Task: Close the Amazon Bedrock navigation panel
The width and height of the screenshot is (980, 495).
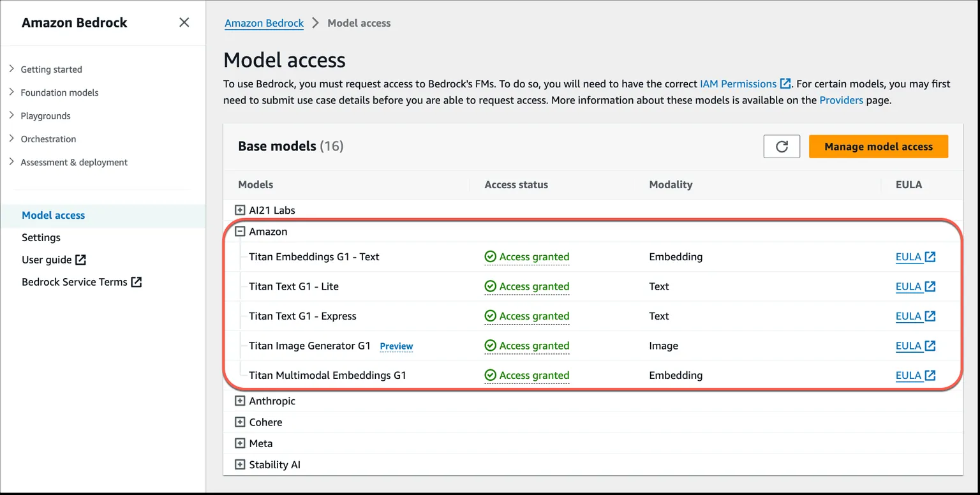Action: click(x=184, y=22)
